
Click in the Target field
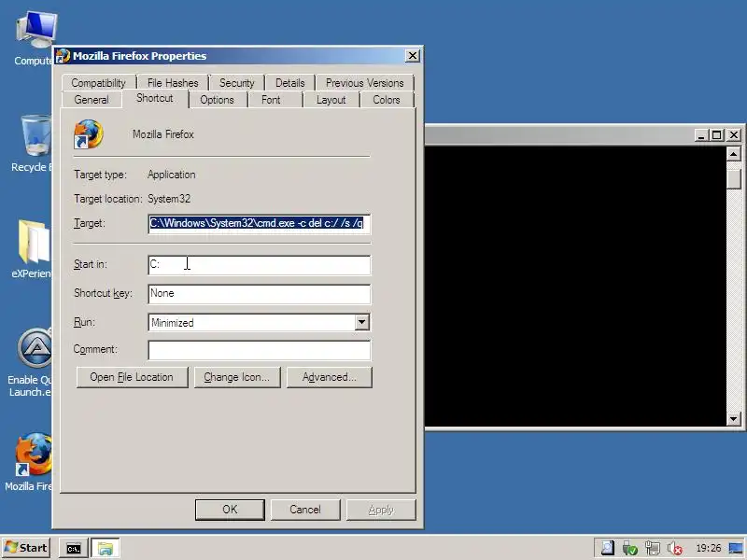(x=260, y=223)
